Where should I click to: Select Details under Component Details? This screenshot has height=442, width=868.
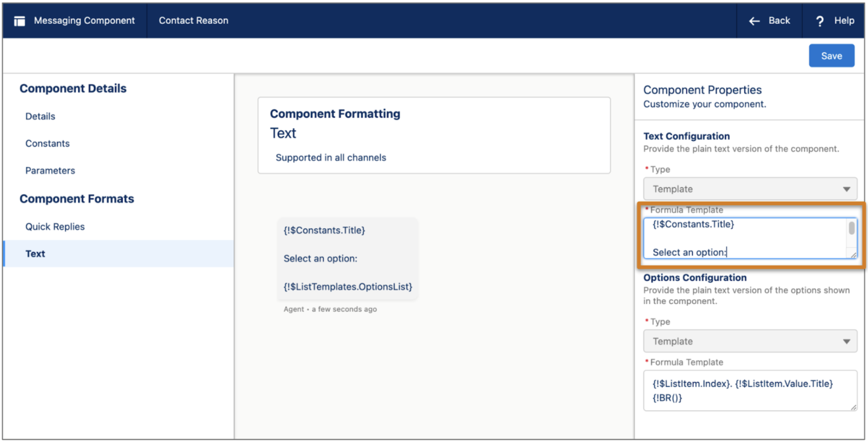40,116
